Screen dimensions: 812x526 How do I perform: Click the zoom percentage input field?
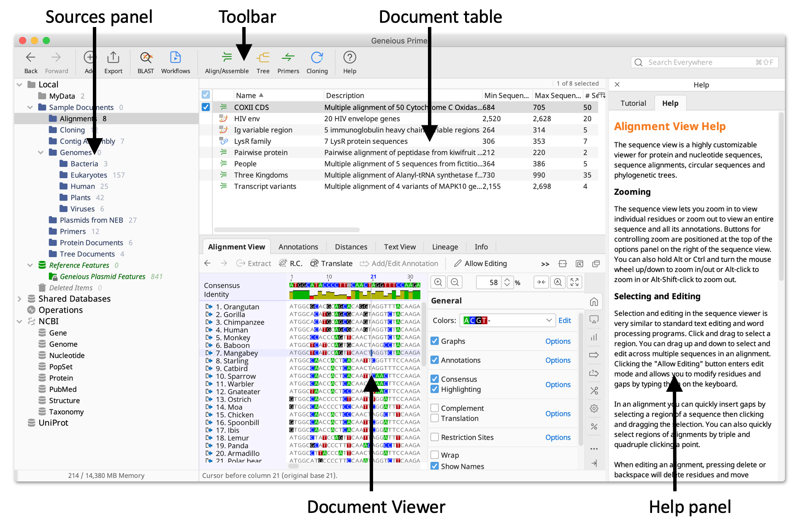(489, 282)
